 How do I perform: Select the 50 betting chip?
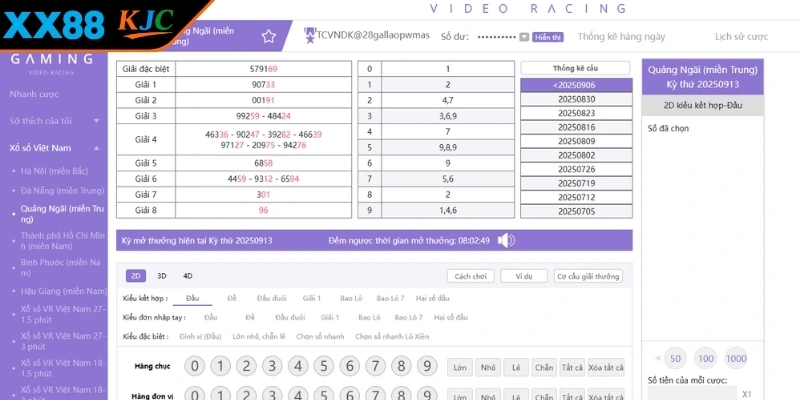pyautogui.click(x=675, y=358)
